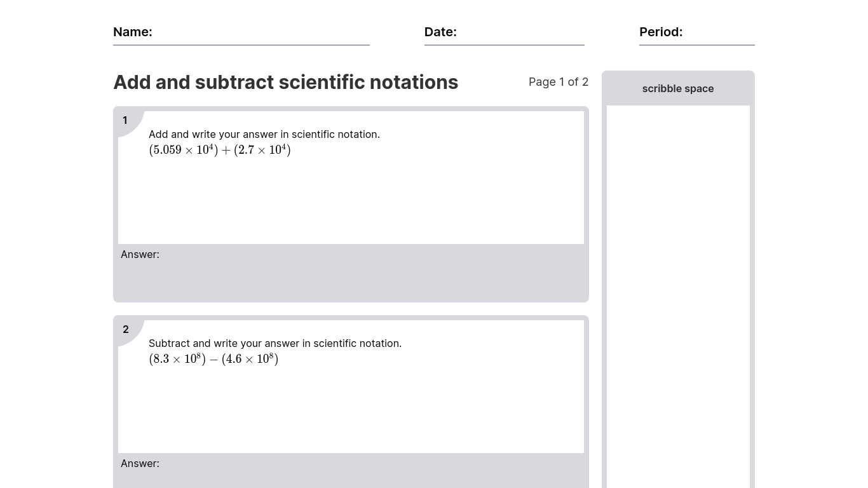The image size is (868, 488).
Task: Click the Answer label for problem 1
Action: click(140, 254)
